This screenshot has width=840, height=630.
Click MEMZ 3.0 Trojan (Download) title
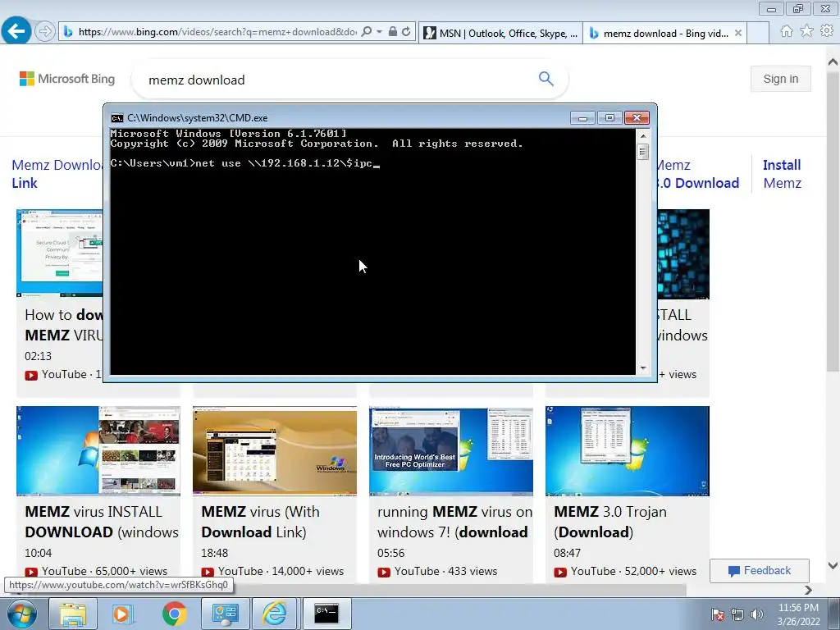point(610,522)
